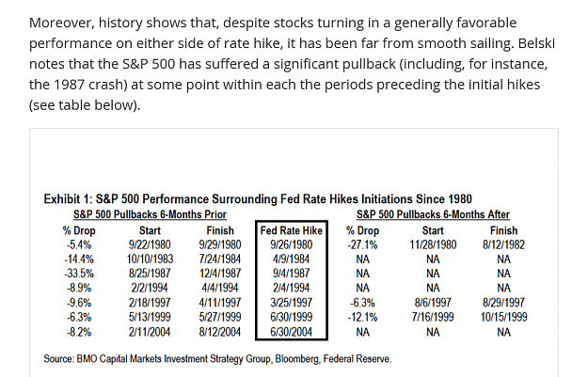Select the 8/6/1997 start date
588x377 pixels.
tap(433, 303)
